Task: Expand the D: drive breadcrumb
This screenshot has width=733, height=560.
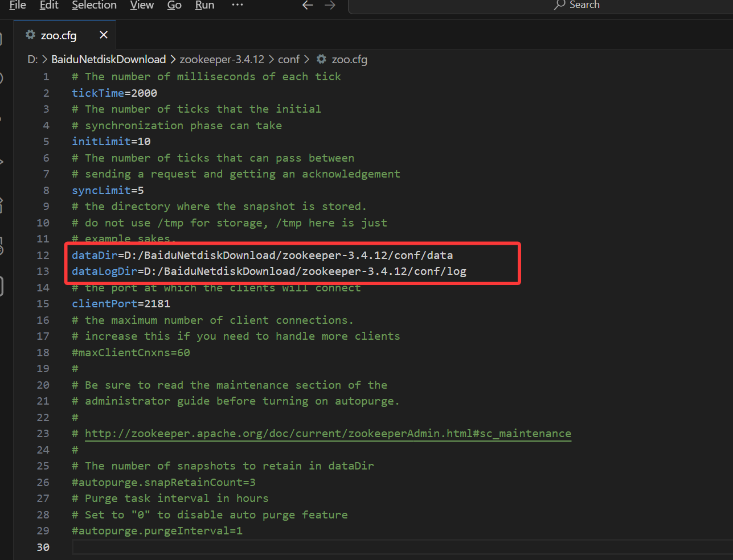Action: (x=32, y=60)
